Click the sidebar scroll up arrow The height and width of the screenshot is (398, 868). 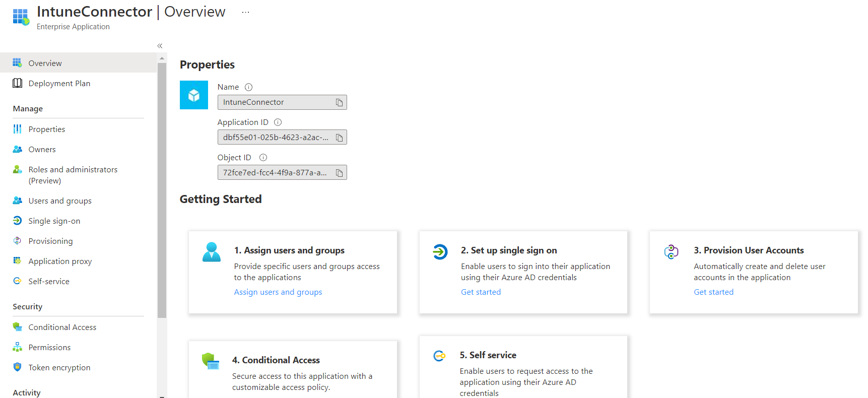tap(162, 58)
